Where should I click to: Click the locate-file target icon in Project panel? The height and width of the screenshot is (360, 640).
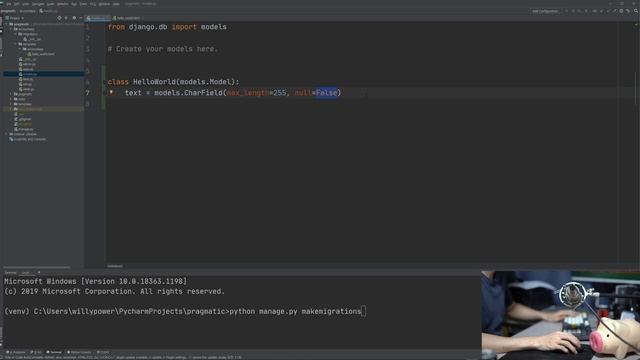pos(59,18)
